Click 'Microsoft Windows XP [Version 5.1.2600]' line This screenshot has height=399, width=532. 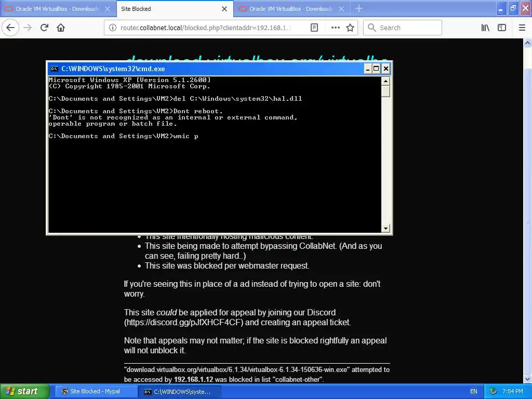(x=129, y=80)
